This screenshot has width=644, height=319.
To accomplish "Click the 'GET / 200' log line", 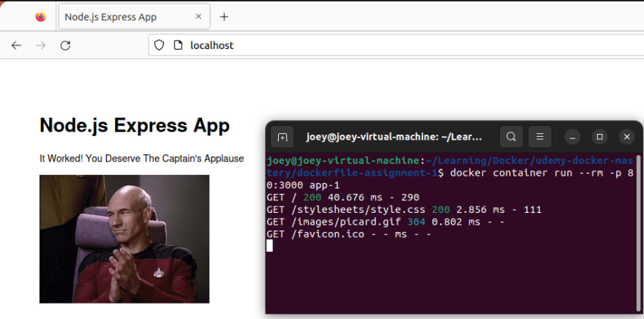I will click(x=343, y=198).
